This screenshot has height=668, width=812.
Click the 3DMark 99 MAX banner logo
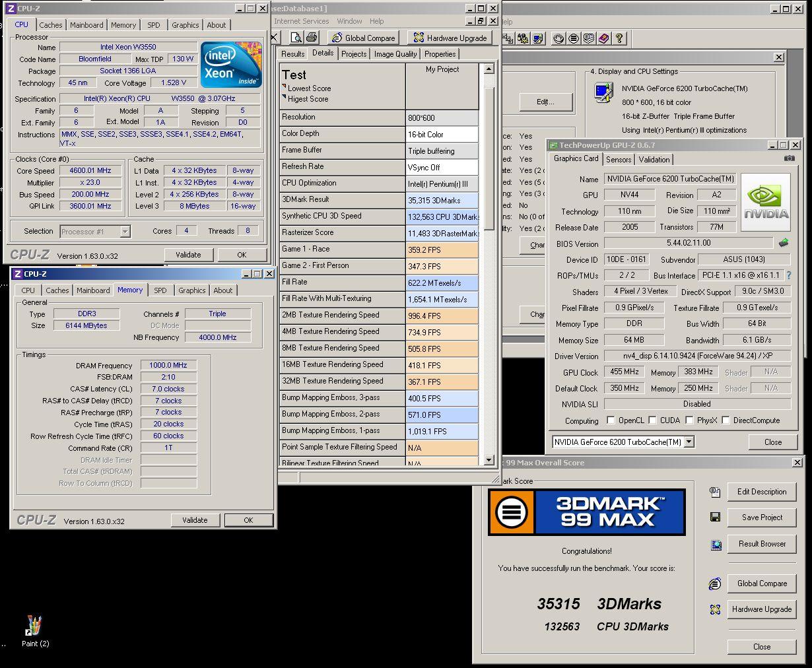(x=586, y=512)
